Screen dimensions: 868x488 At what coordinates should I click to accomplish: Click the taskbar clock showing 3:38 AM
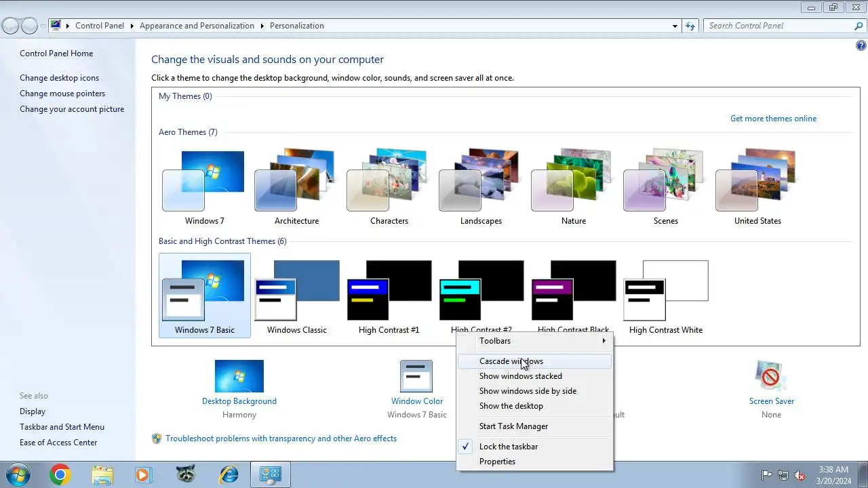(x=833, y=474)
